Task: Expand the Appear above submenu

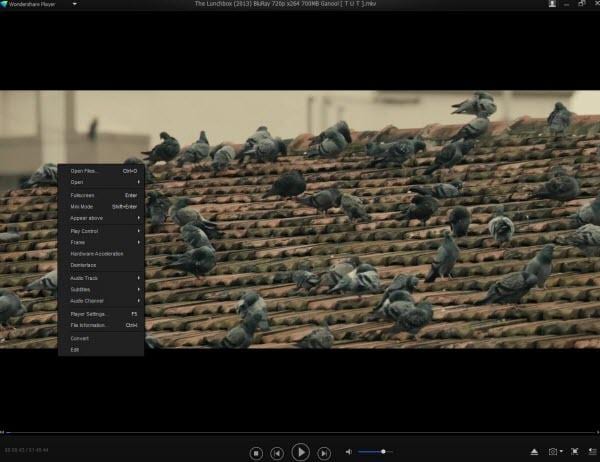Action: [x=101, y=218]
